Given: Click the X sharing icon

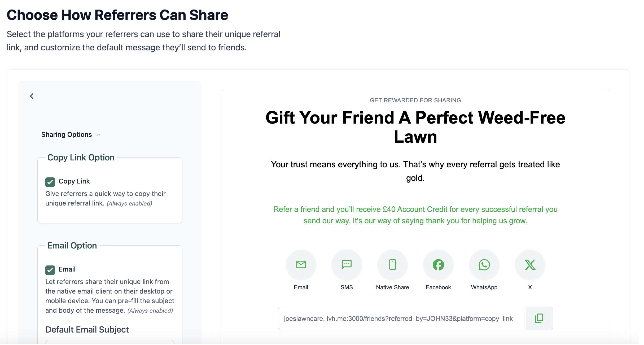Looking at the screenshot, I should [x=529, y=265].
